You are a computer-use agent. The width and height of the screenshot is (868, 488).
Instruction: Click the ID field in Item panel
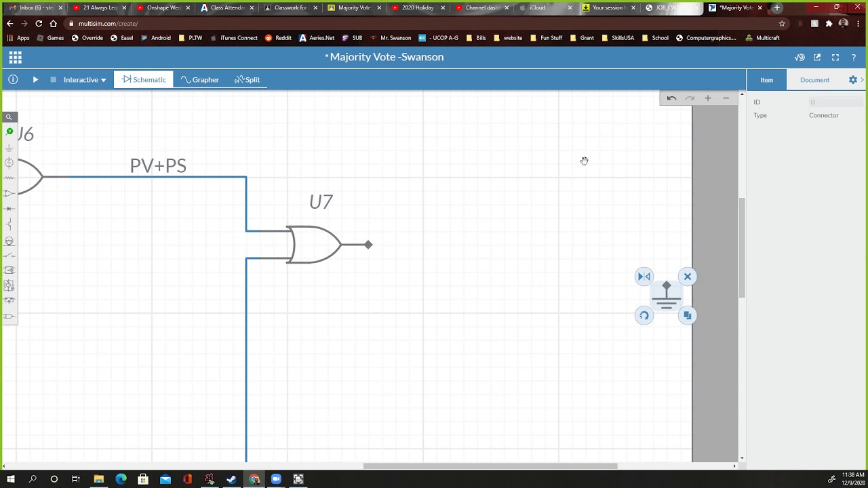point(835,102)
